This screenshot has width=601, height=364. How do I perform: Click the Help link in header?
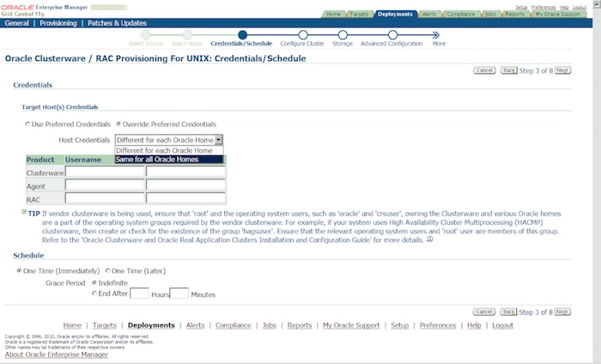click(x=564, y=7)
